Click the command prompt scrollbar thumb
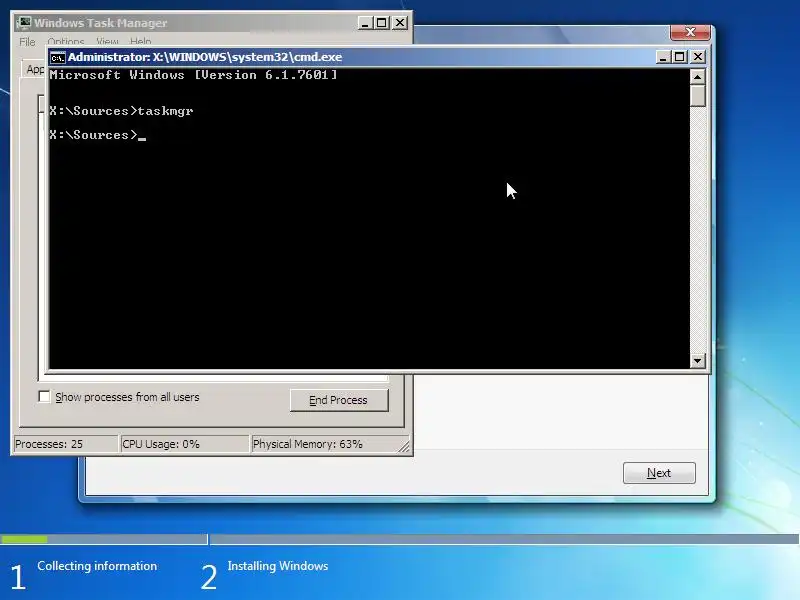The width and height of the screenshot is (800, 600). click(697, 95)
